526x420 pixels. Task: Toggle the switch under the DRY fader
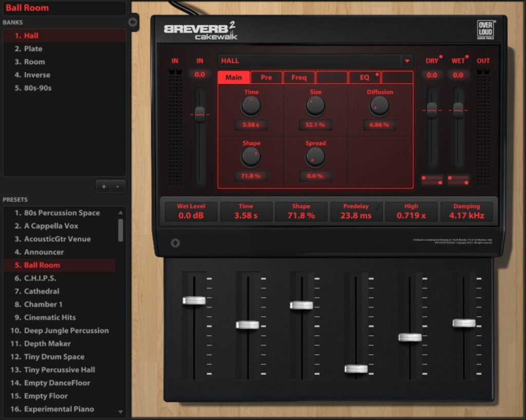pos(432,180)
